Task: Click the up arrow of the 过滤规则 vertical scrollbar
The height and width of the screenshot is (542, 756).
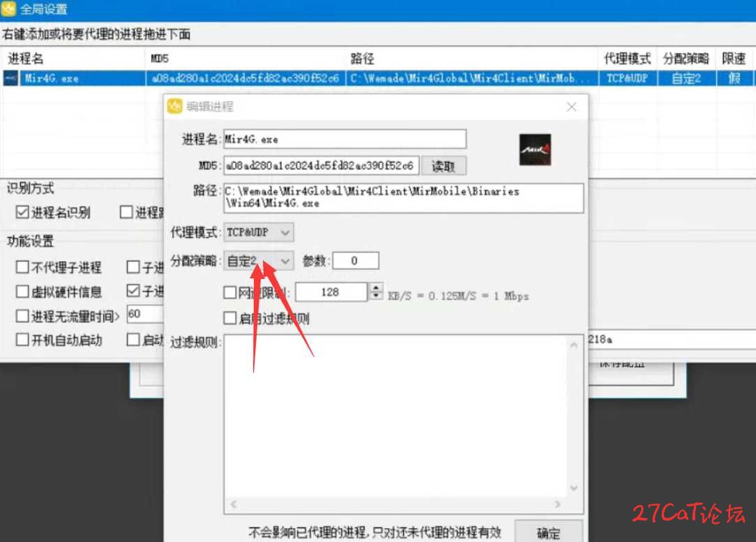Action: [x=574, y=345]
